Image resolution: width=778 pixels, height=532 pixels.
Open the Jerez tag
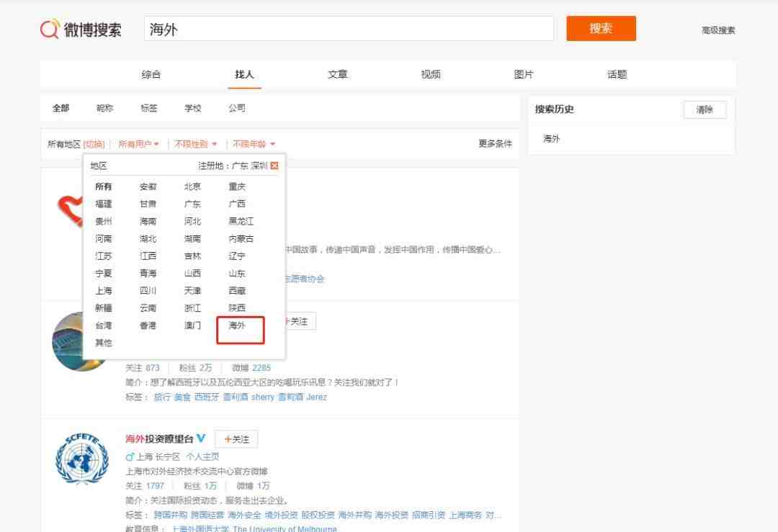316,397
